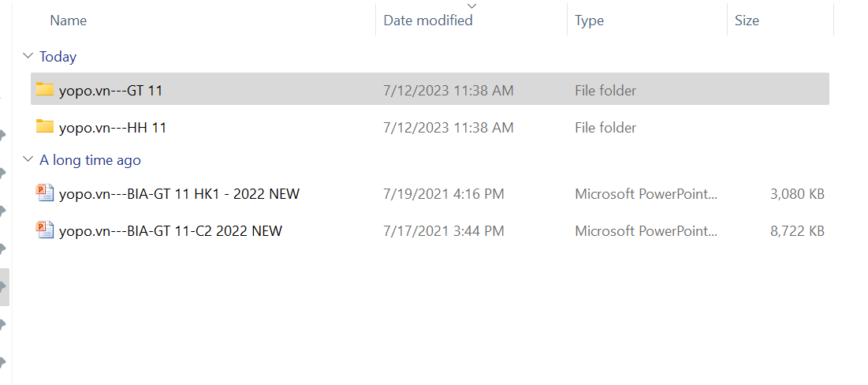Select file yopo.vn---BIA-GT 11-C2 2022 NEW
The width and height of the screenshot is (868, 385).
coord(170,231)
